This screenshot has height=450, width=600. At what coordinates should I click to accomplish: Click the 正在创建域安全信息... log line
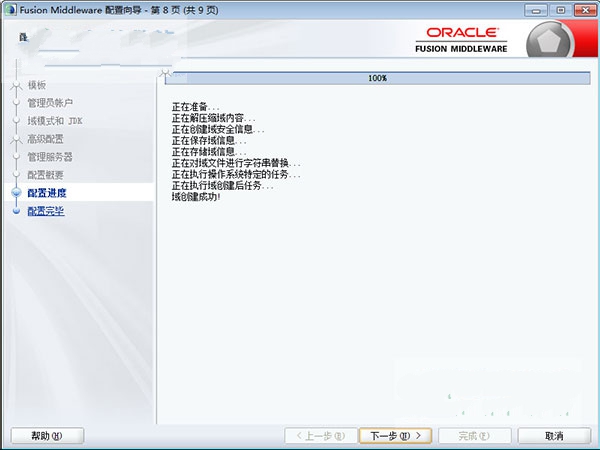(x=218, y=129)
